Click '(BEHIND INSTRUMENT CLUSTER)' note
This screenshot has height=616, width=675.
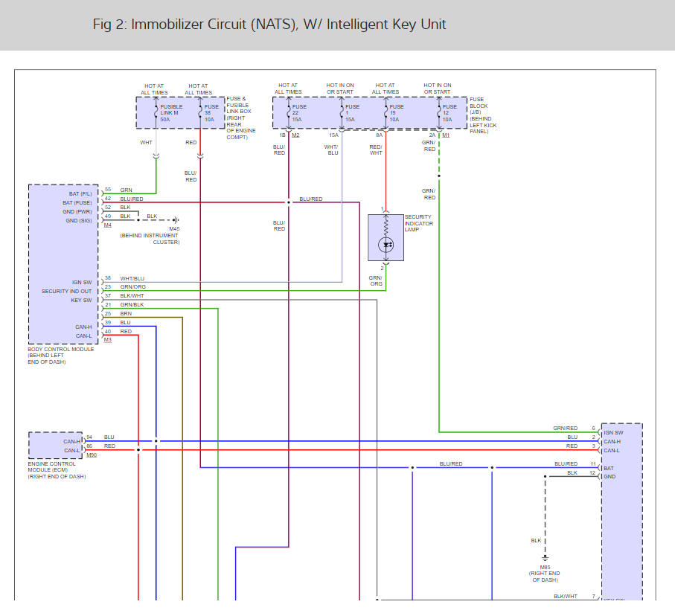[x=150, y=239]
